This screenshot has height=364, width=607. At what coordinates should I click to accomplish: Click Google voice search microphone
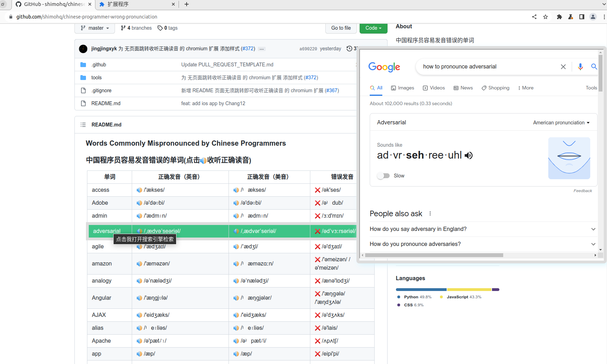pos(580,67)
